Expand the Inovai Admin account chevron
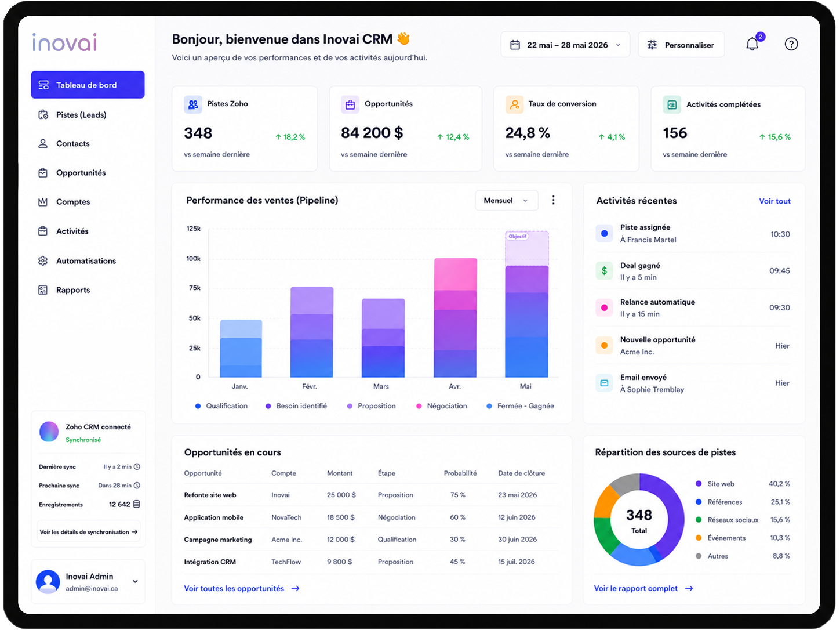Viewport: 840px width, 630px height. coord(135,581)
